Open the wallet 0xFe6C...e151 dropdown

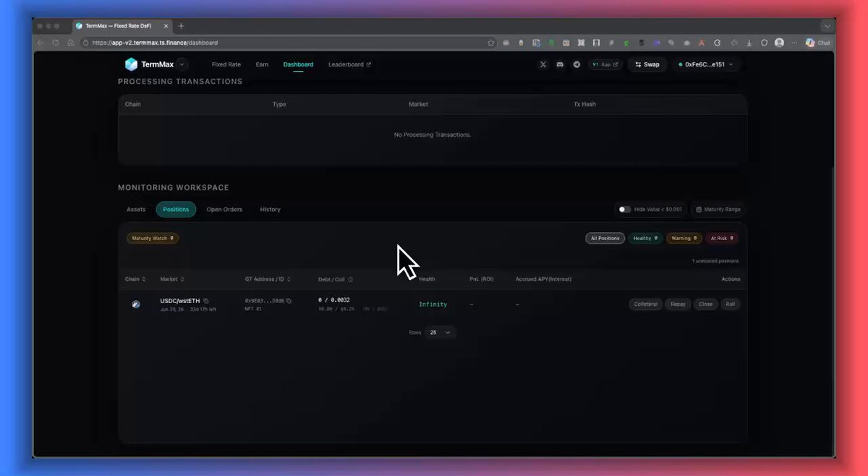click(705, 64)
